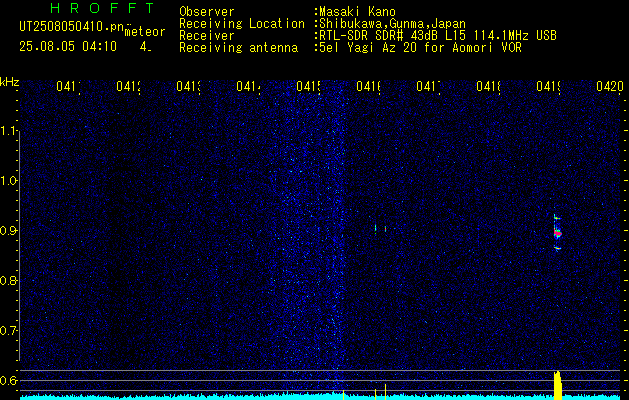Select the 1.0 frequency axis label
The image size is (629, 400).
[9, 181]
